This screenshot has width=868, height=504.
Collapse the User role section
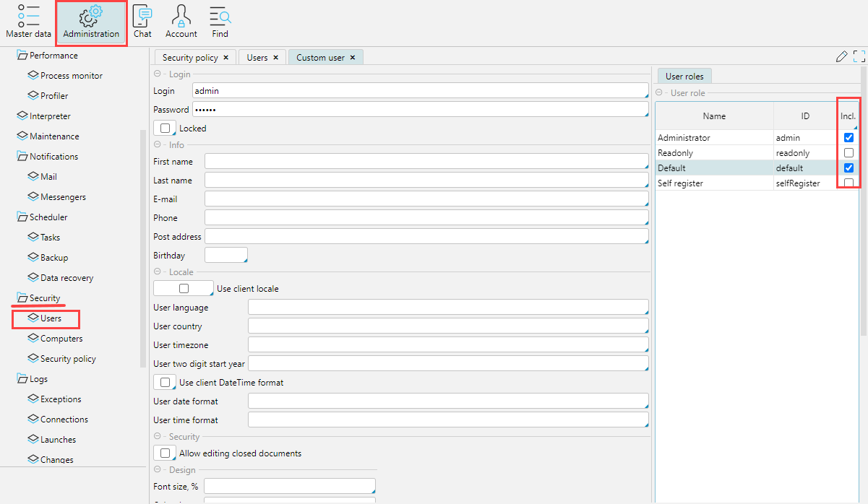click(x=659, y=93)
